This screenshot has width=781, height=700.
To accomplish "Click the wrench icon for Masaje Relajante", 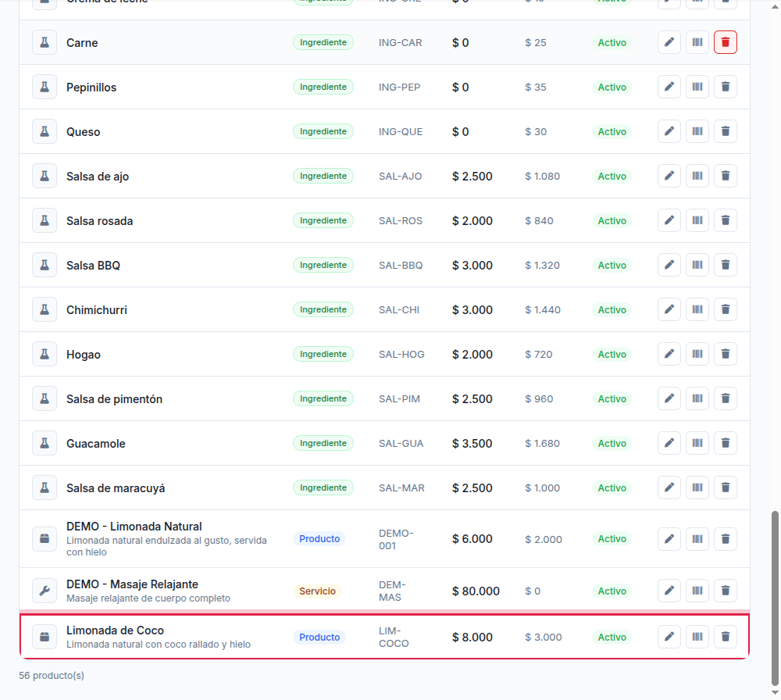I will pyautogui.click(x=45, y=591).
